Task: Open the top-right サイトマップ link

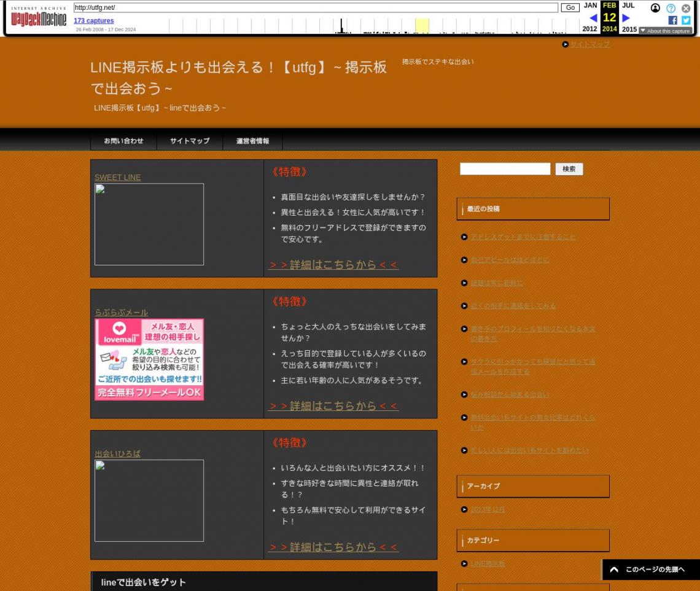Action: click(x=589, y=44)
